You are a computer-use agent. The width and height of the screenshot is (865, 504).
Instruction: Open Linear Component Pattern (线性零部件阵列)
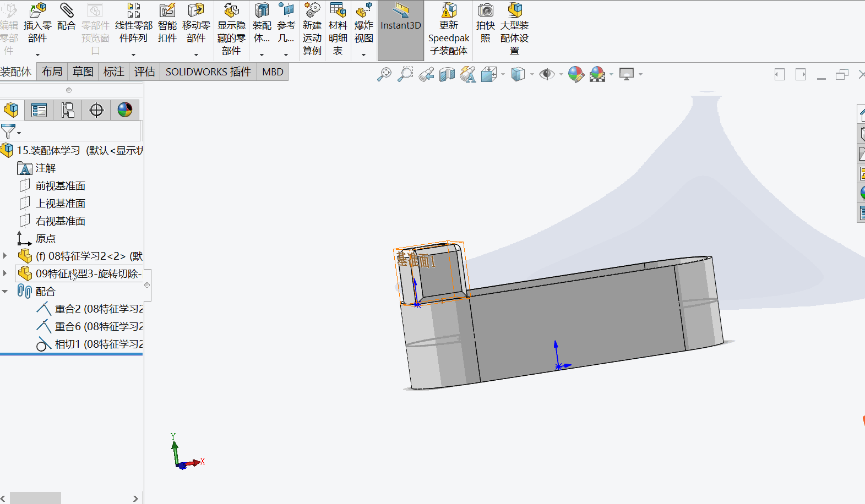[x=134, y=23]
